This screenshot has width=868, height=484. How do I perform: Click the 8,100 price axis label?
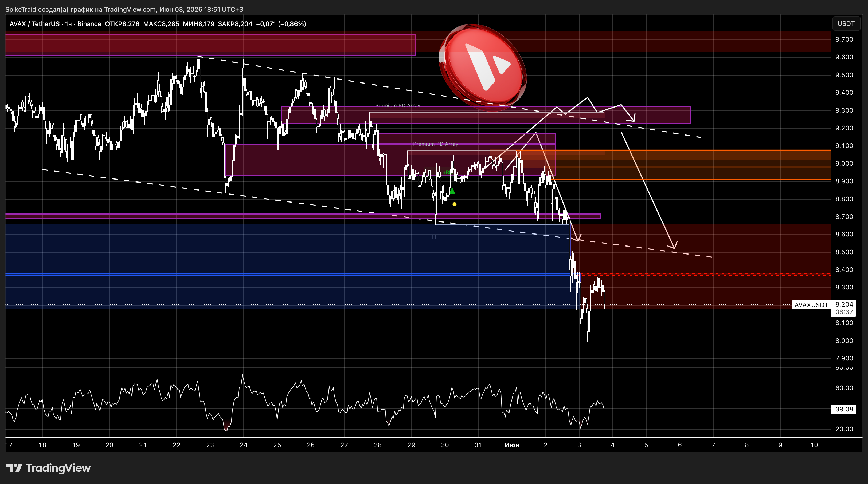click(844, 323)
